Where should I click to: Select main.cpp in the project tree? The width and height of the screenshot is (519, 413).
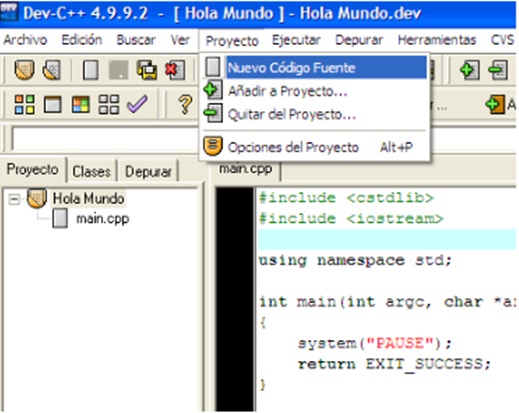tap(103, 219)
